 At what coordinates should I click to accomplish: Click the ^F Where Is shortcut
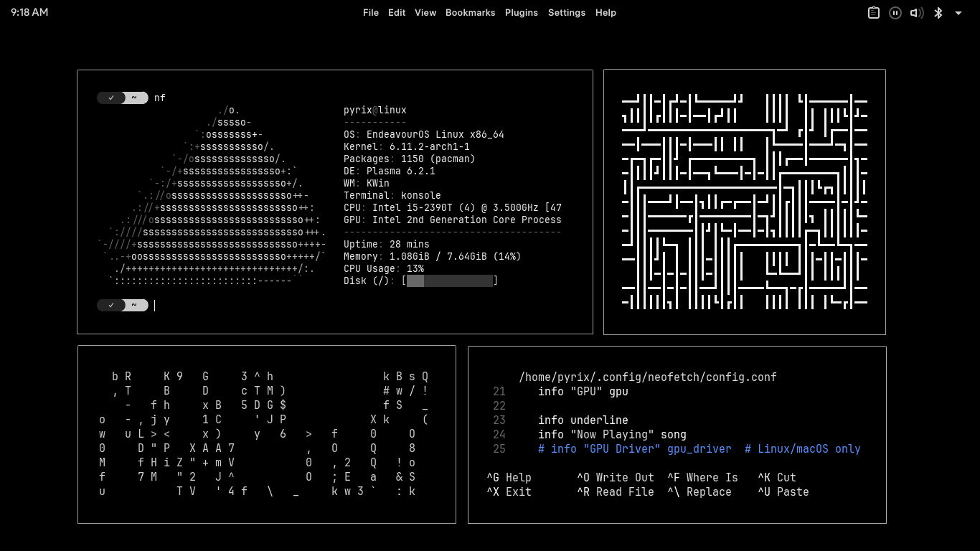click(x=702, y=478)
